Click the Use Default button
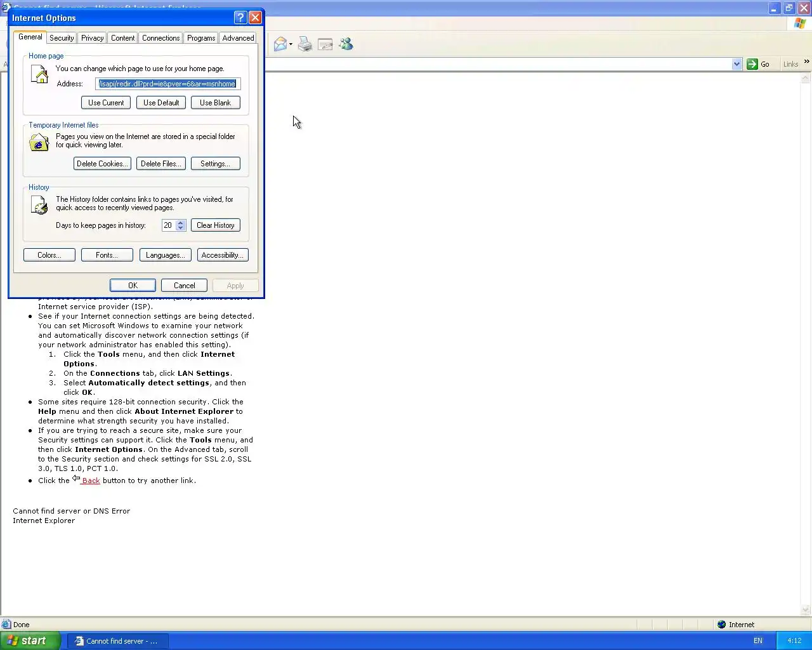Viewport: 812px width, 650px height. pyautogui.click(x=161, y=103)
